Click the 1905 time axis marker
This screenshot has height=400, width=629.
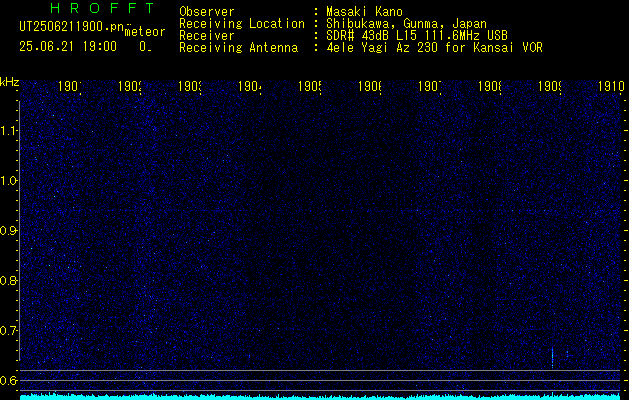[310, 86]
